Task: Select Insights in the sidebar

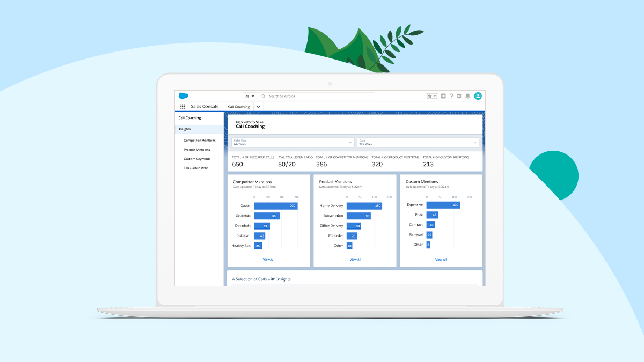Action: pos(185,129)
